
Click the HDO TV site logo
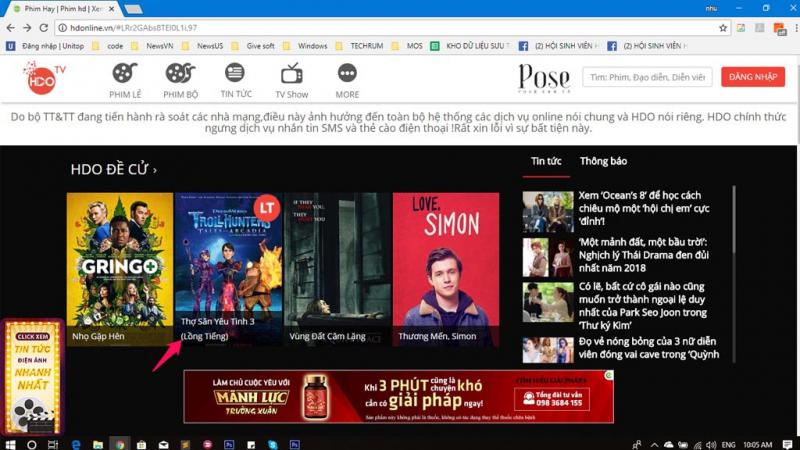click(x=44, y=76)
